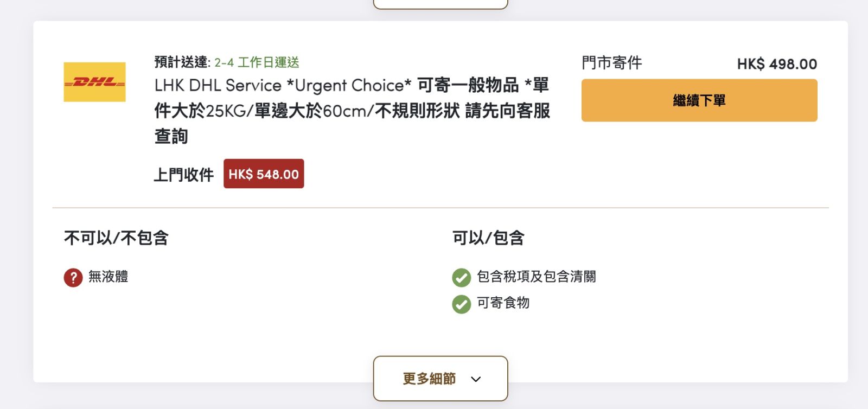Click the red question mark icon

(73, 277)
